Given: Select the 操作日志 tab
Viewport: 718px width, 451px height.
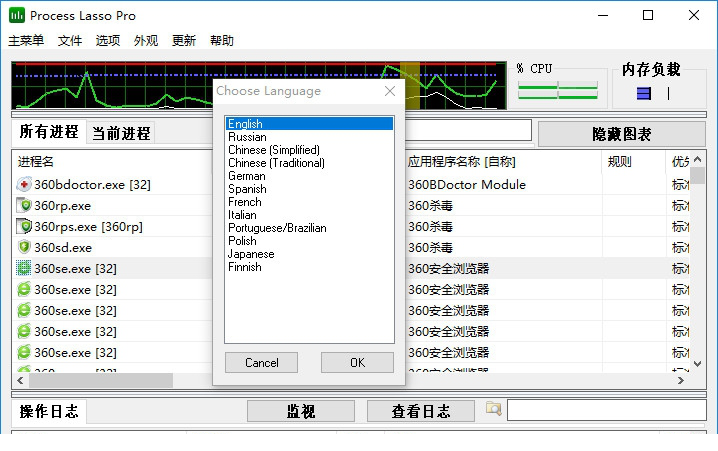Looking at the screenshot, I should point(49,411).
